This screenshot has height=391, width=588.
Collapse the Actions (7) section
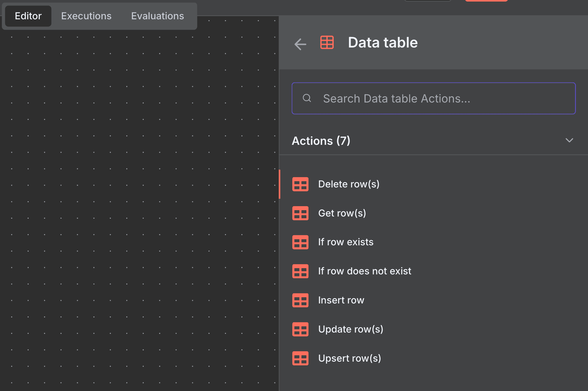tap(569, 141)
